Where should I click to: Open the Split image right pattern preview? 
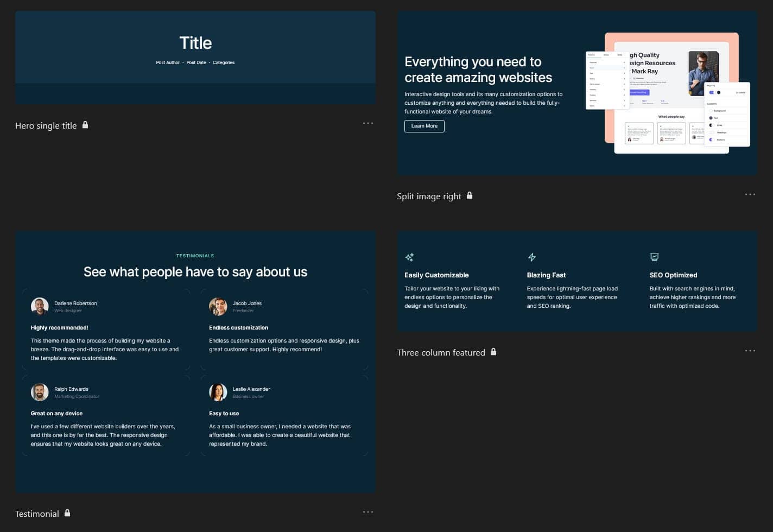(x=578, y=93)
